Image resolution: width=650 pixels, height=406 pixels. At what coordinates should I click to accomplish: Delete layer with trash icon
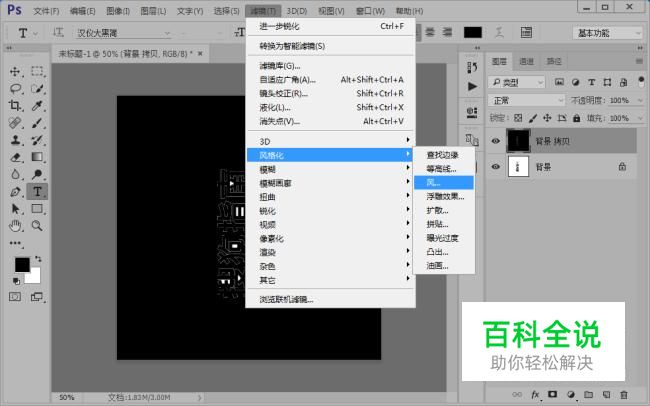coord(623,394)
